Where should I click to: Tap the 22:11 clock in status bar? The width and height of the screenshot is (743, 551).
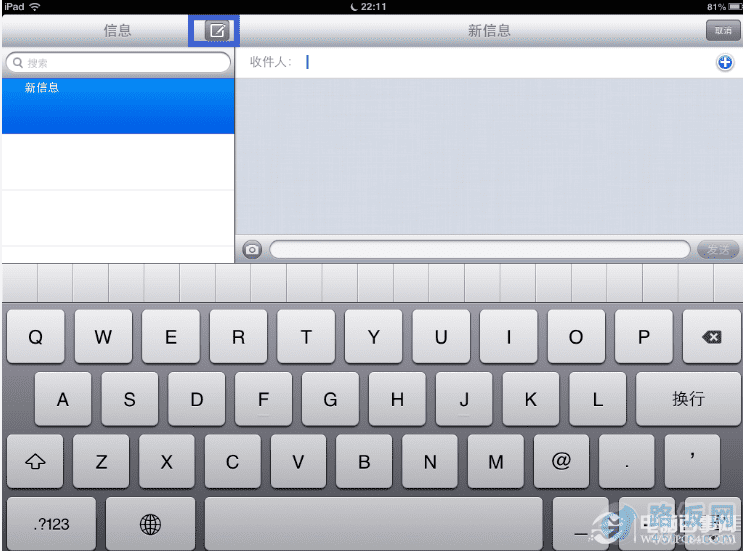pos(373,7)
